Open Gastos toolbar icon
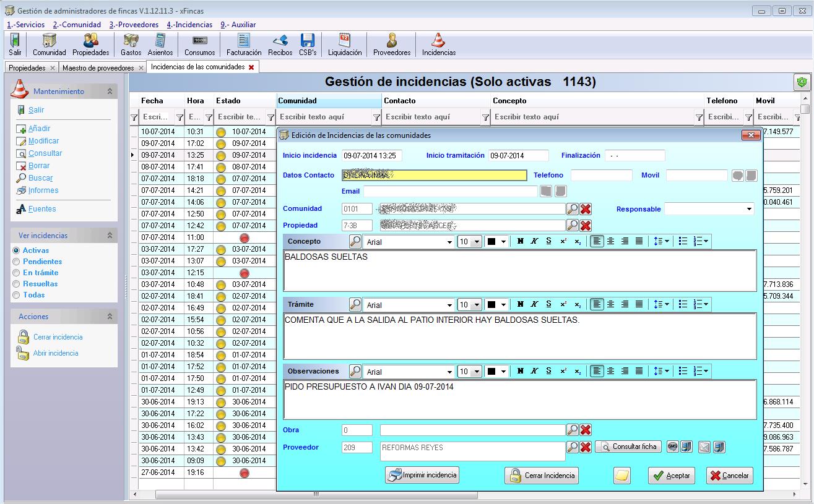The width and height of the screenshot is (814, 504). click(x=131, y=45)
